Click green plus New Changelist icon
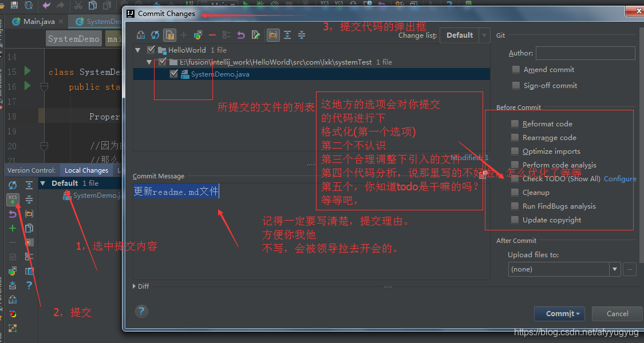 click(x=13, y=228)
